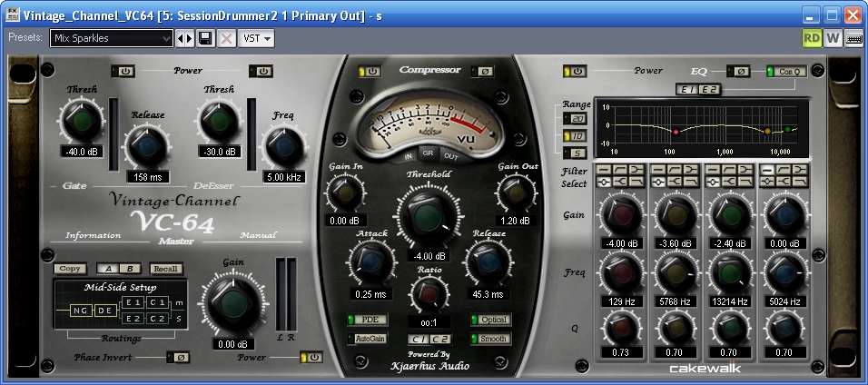Select the flat filter in EQ band 4
Viewport: 868px width, 385px height.
point(767,170)
